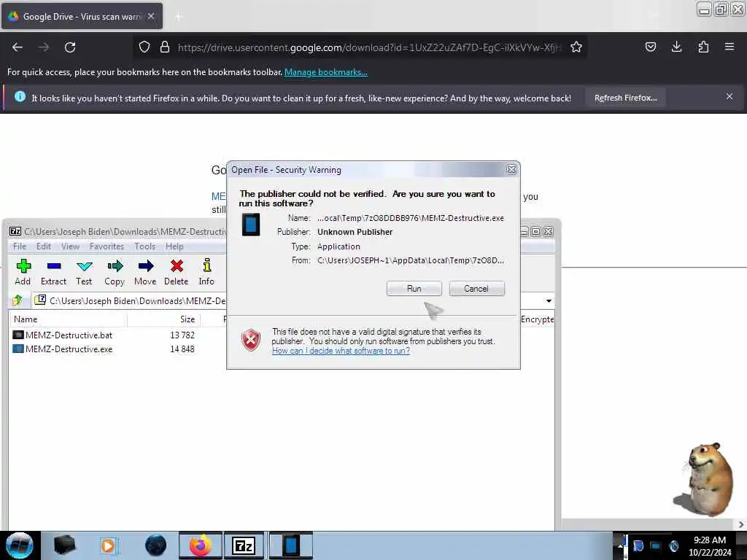Close the Google Drive virus scan tab

point(151,16)
